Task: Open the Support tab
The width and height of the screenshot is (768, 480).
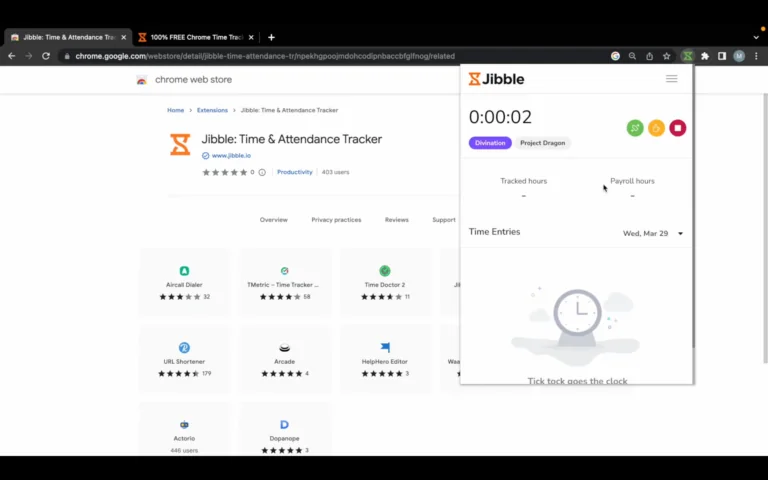Action: pyautogui.click(x=444, y=220)
